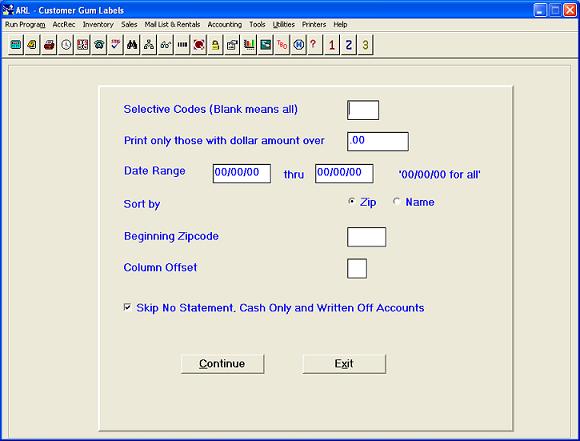The width and height of the screenshot is (580, 441).
Task: Click the blue number 2 icon
Action: 348,45
